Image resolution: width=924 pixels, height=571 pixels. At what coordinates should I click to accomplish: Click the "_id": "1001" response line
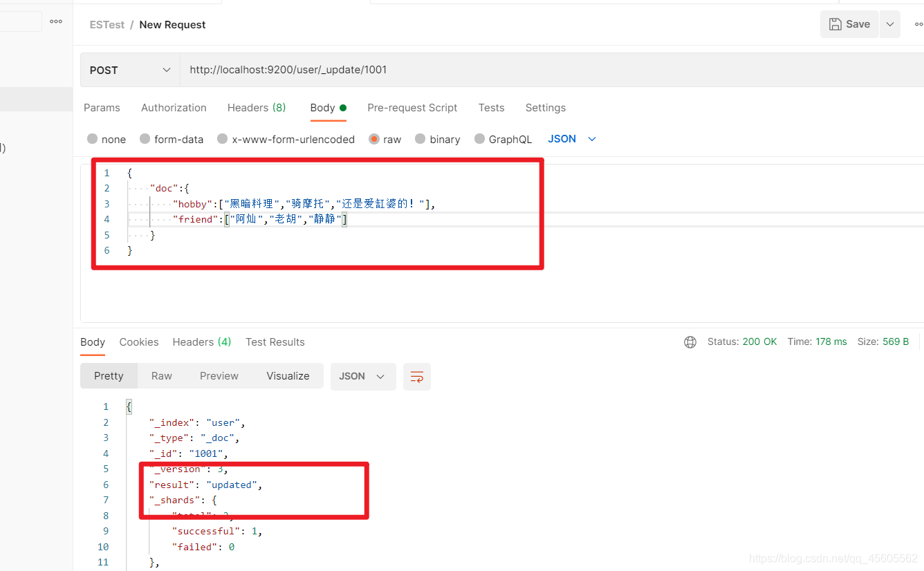tap(188, 453)
